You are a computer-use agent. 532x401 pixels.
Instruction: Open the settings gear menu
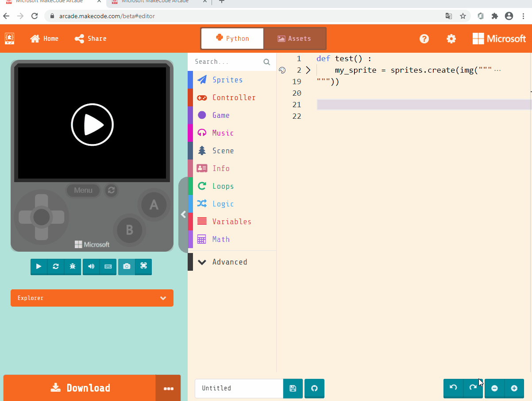click(x=451, y=39)
